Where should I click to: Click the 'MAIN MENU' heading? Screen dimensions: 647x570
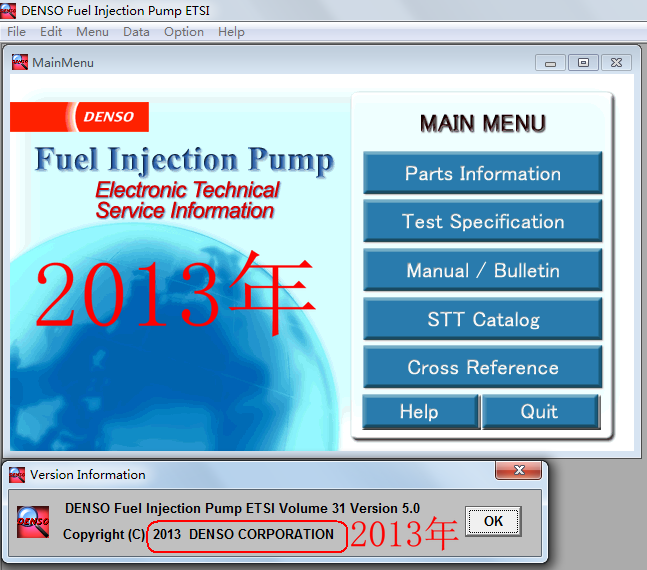(x=483, y=123)
